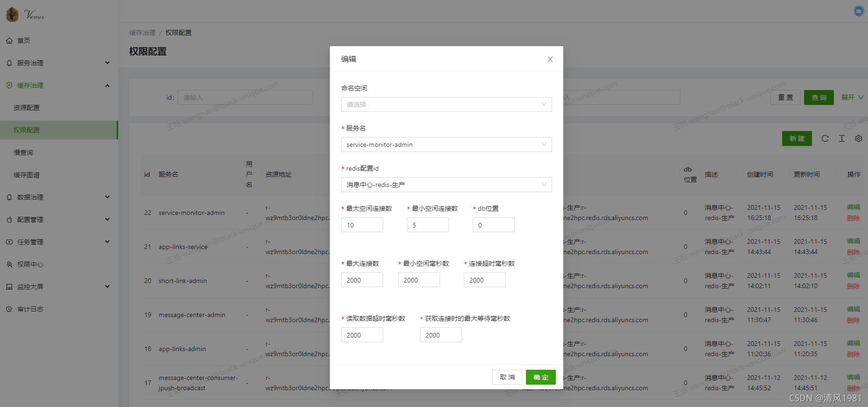The height and width of the screenshot is (407, 868).
Task: Click the icon beside 权限中心
Action: (x=9, y=264)
